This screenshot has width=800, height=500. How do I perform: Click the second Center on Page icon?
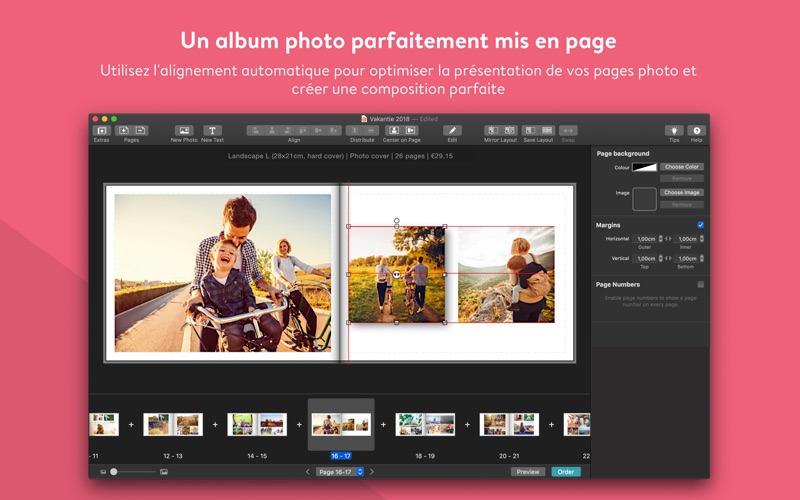410,131
